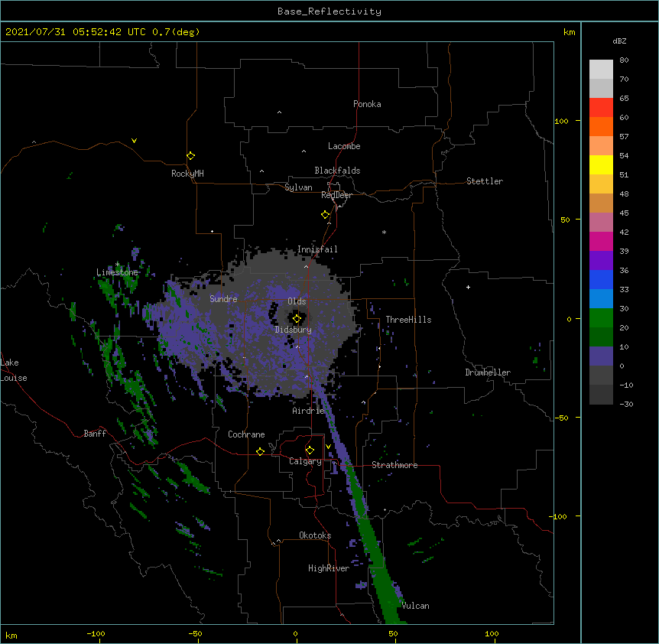Click the yellow diamond marker below Cochrane
This screenshot has width=659, height=644.
[x=260, y=451]
